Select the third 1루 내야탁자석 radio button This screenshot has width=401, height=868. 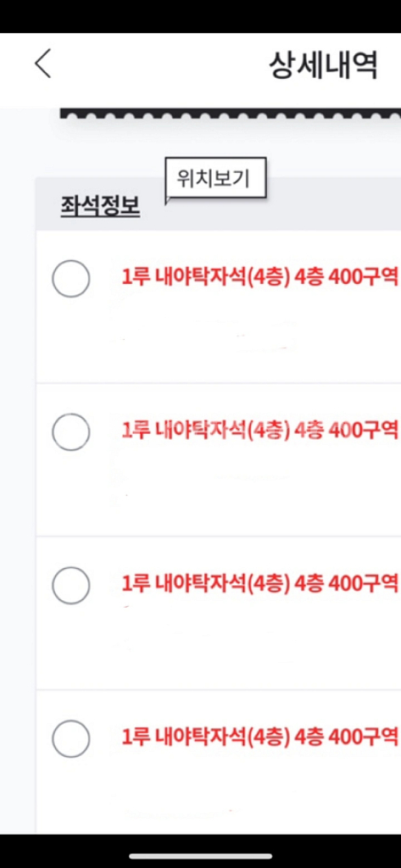click(71, 585)
